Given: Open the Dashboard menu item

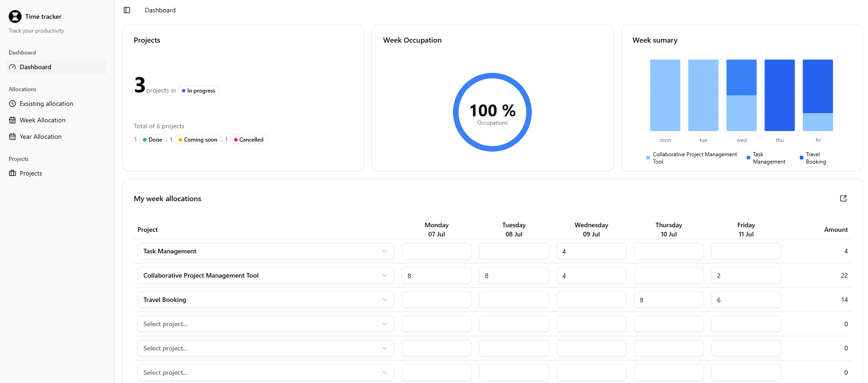Looking at the screenshot, I should click(x=56, y=67).
